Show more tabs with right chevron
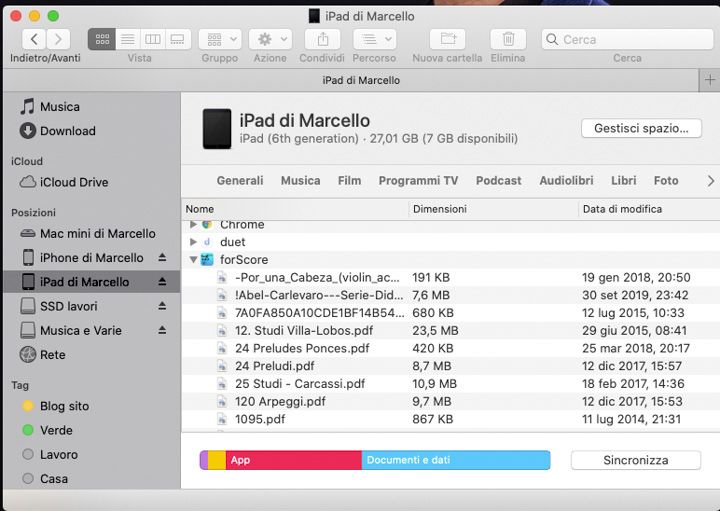The width and height of the screenshot is (720, 511). pos(711,181)
